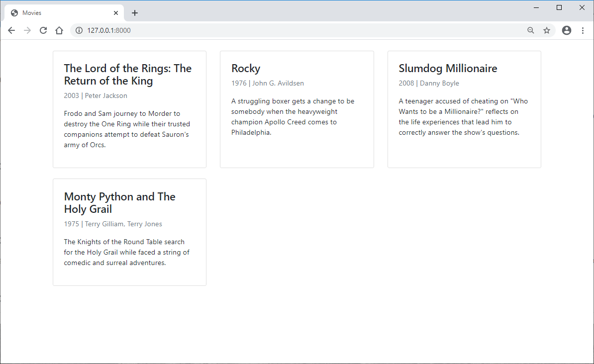
Task: View site information icon
Action: point(79,30)
